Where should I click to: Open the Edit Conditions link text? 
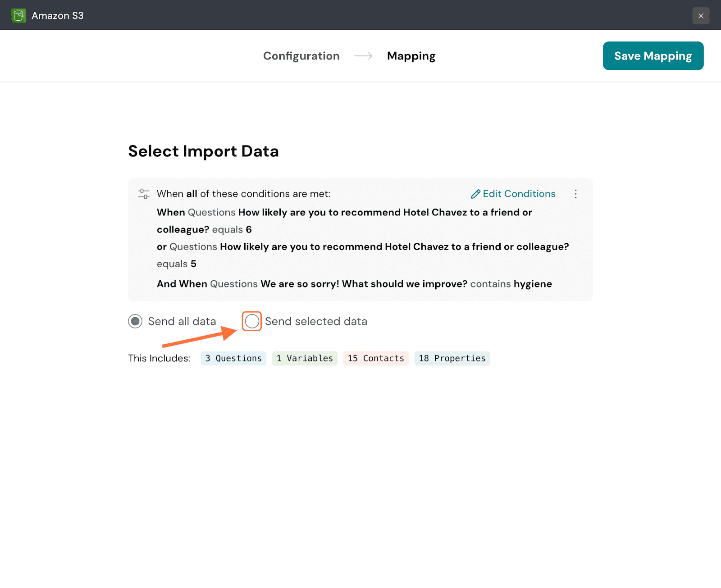pos(519,194)
